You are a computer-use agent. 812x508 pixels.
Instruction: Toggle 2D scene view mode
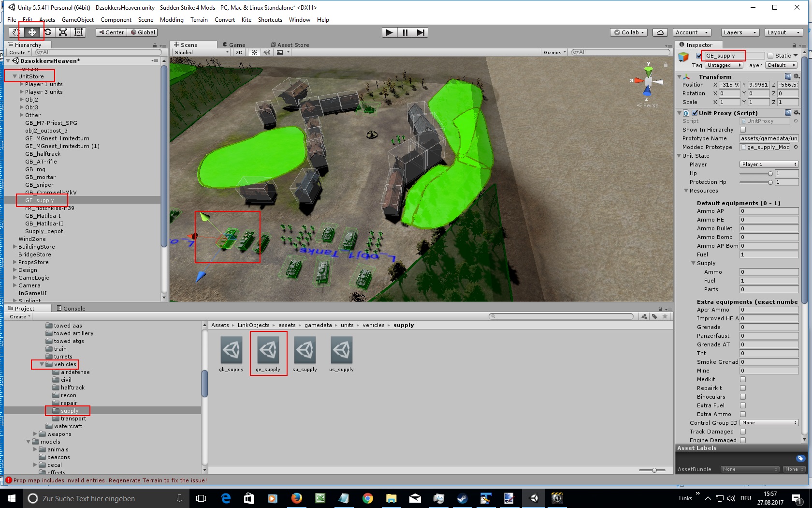point(239,52)
